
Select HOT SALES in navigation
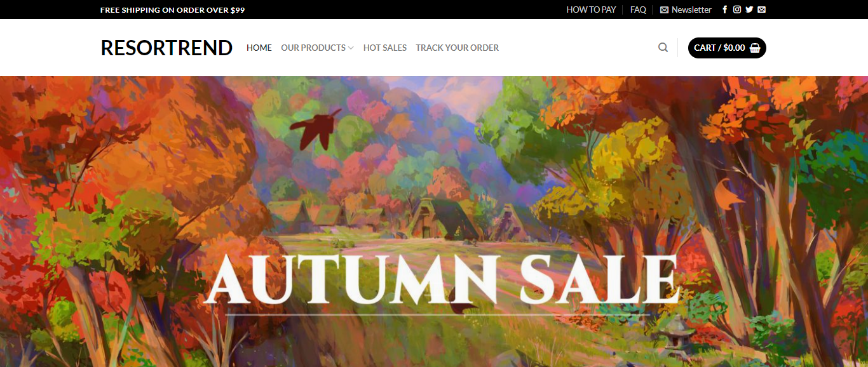(x=385, y=48)
